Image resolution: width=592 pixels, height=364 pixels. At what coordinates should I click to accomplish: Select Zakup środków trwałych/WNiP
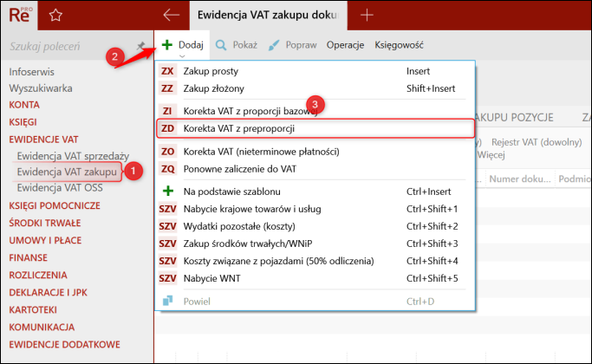pyautogui.click(x=316, y=244)
